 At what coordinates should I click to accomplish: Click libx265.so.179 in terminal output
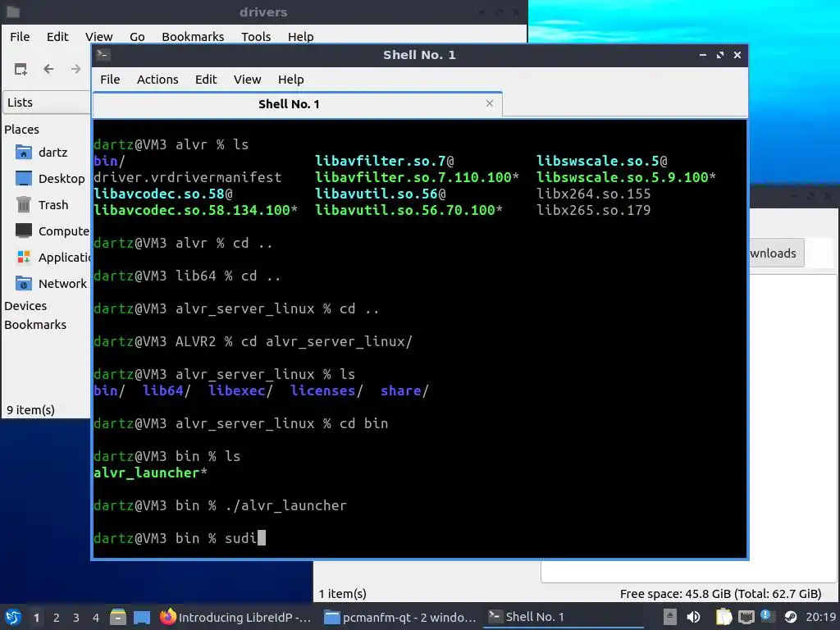tap(594, 210)
